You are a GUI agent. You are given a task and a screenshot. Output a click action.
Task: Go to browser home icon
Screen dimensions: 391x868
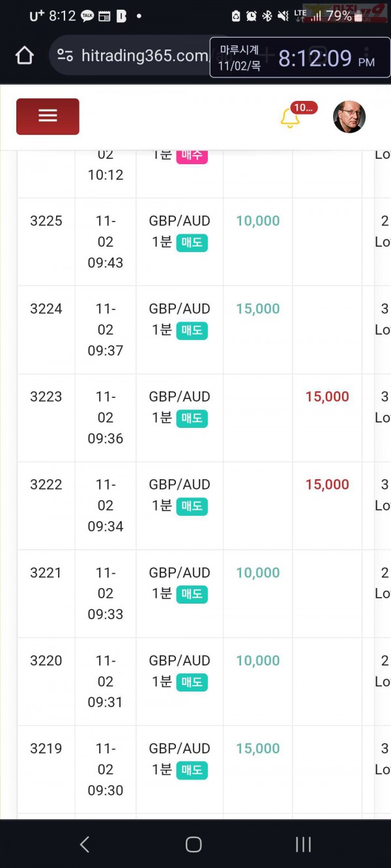24,56
